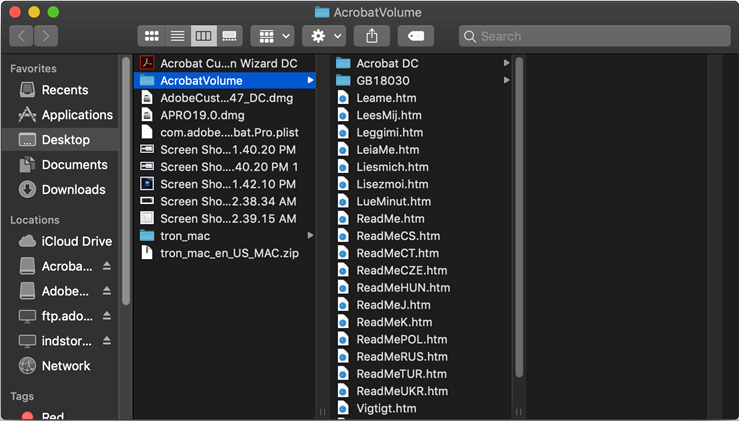Select AdobeCust...47_DC.dmg file
The height and width of the screenshot is (421, 739).
[x=224, y=98]
